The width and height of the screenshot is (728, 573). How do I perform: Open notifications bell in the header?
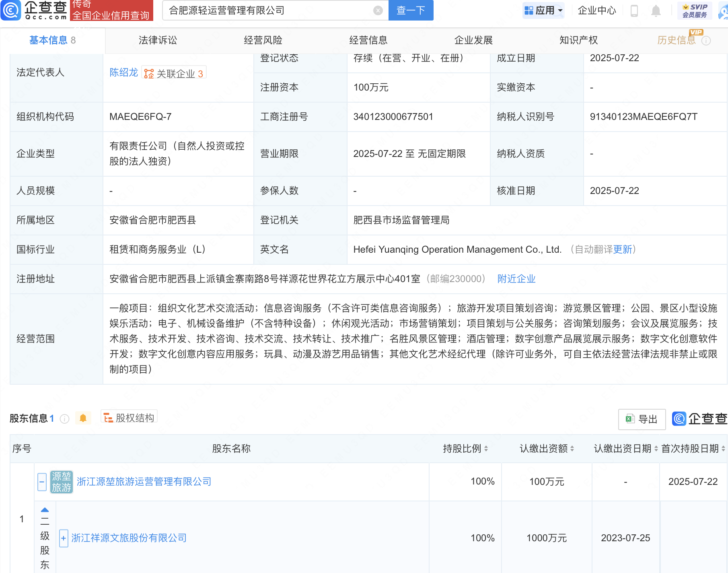656,10
